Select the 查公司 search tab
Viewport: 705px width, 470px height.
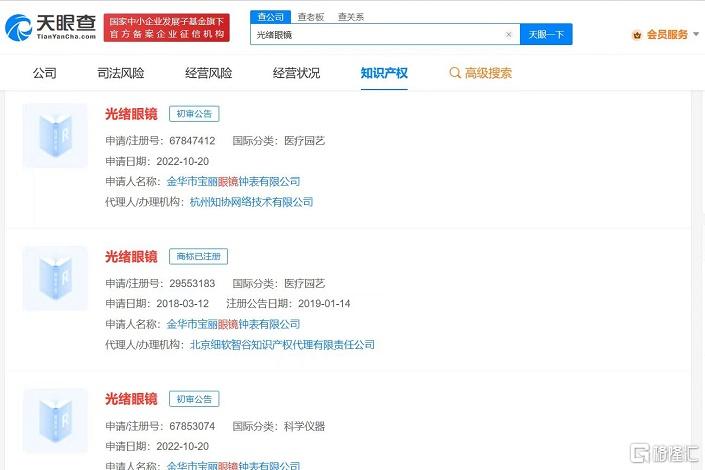271,17
